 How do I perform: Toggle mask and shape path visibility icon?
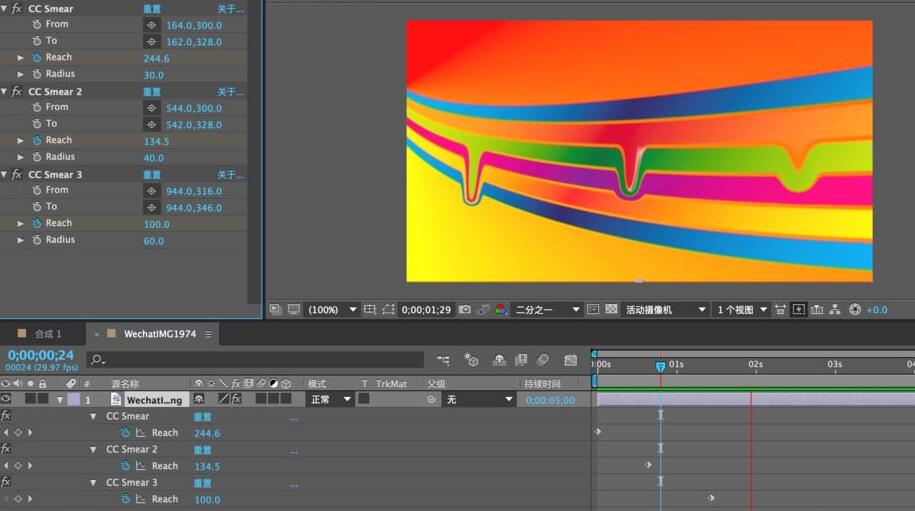point(389,310)
